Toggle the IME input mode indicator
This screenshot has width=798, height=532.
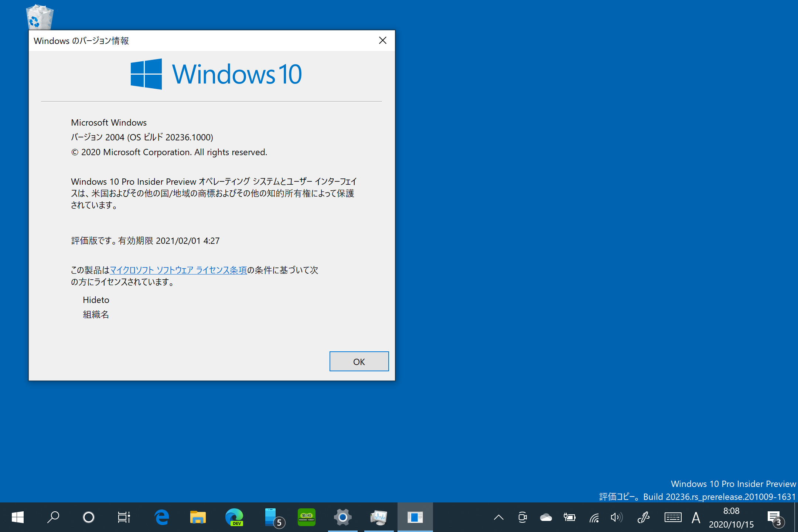click(x=696, y=517)
